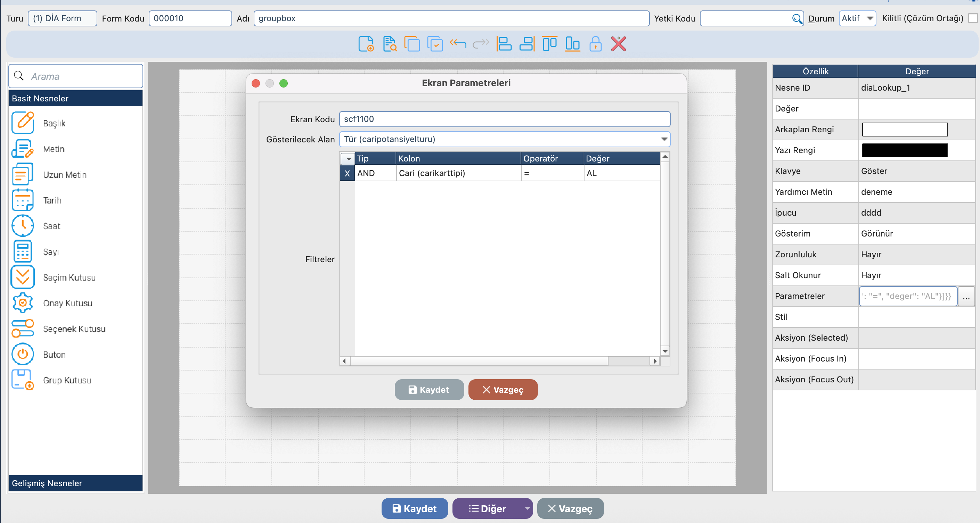Click the undo arrow icon

click(458, 44)
